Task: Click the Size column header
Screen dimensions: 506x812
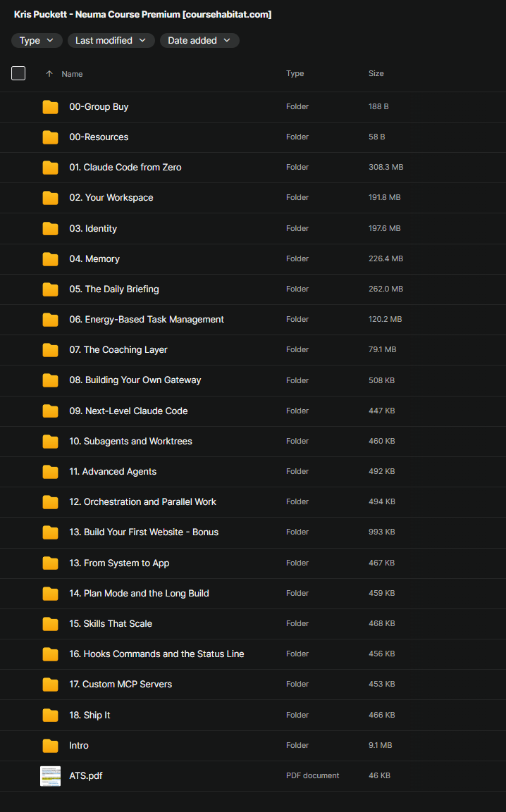Action: [376, 73]
